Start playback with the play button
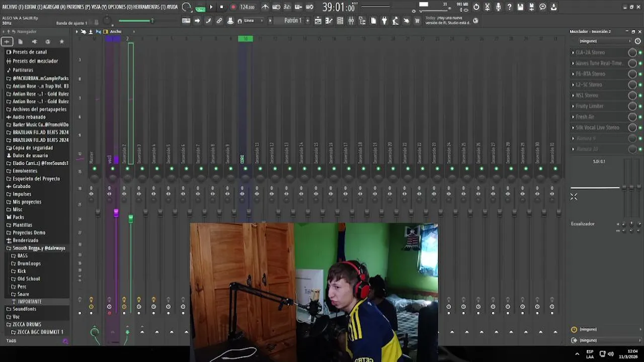The image size is (644, 362). [x=211, y=7]
